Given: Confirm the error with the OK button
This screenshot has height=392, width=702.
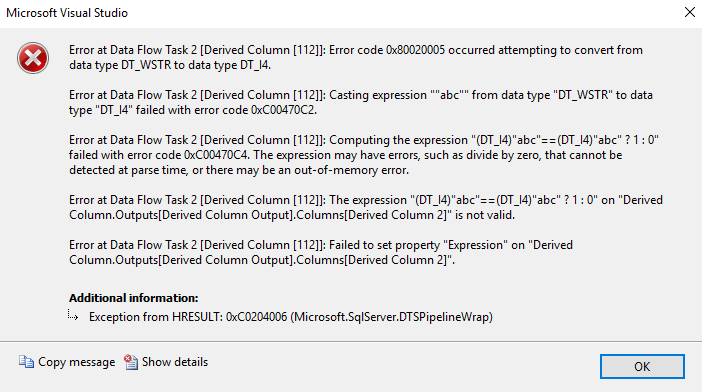Looking at the screenshot, I should (642, 366).
